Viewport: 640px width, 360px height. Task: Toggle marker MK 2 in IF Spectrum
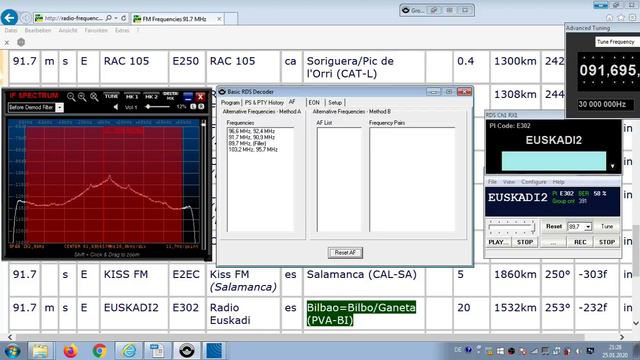[151, 96]
